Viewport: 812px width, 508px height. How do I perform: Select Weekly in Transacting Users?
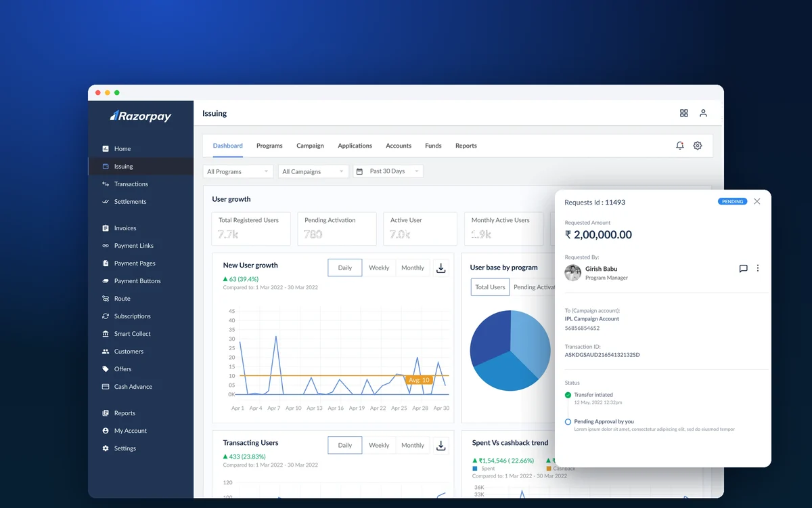379,445
